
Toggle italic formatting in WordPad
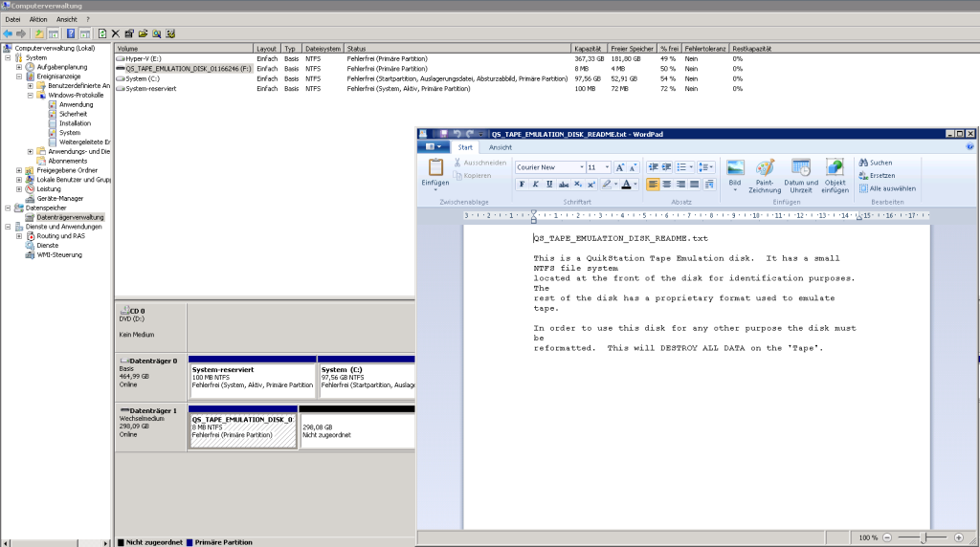[x=536, y=184]
